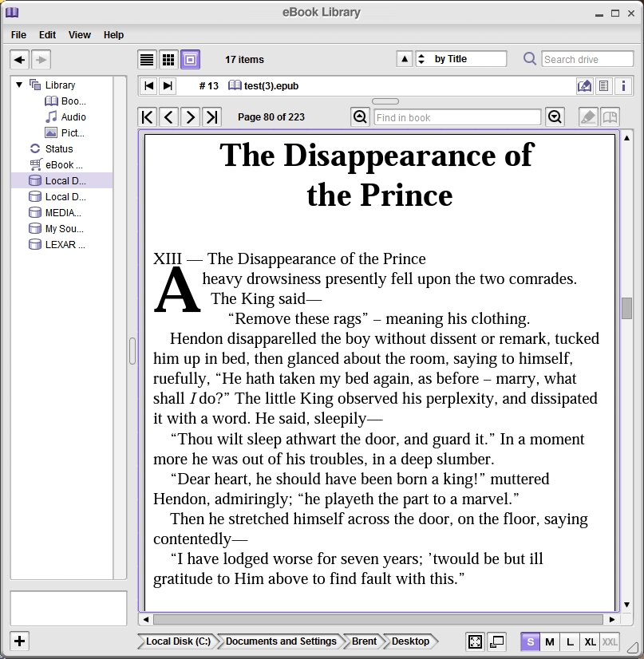Click the 'Page 80 of 223' indicator
The height and width of the screenshot is (659, 644).
point(271,116)
